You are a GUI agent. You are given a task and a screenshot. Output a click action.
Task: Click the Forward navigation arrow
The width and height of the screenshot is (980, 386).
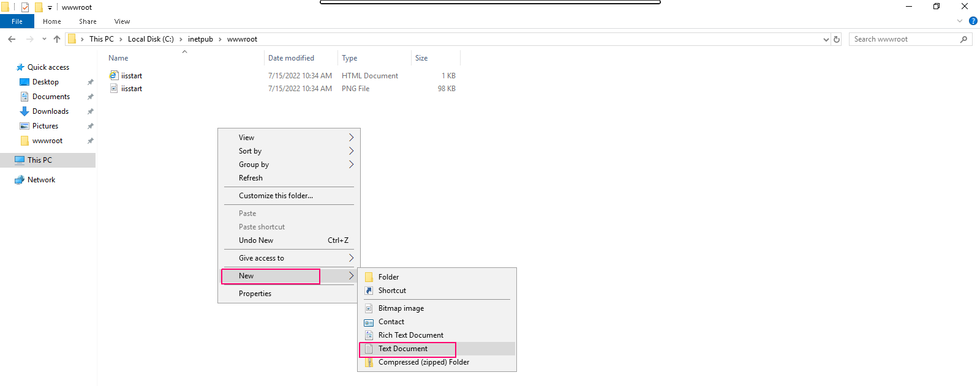(x=29, y=39)
